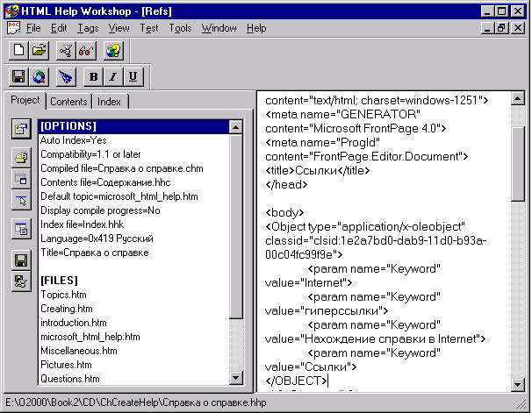
Task: Click project list scroll down arrow
Action: click(236, 378)
